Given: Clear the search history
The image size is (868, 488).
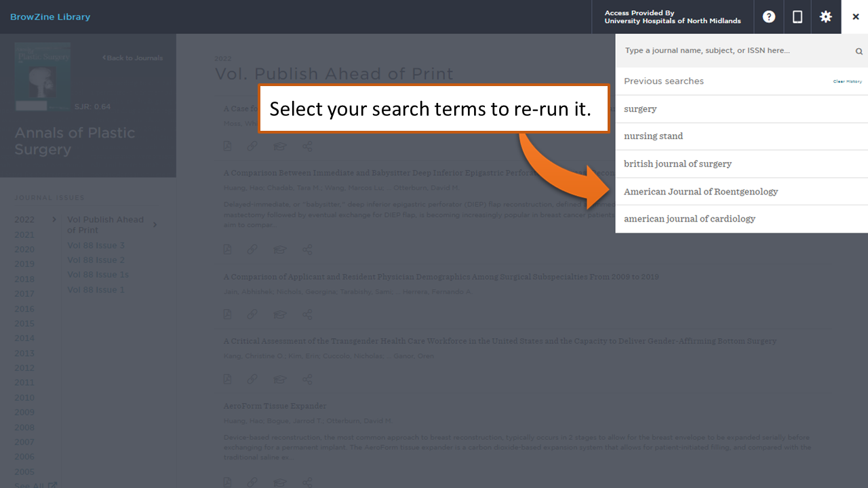Looking at the screenshot, I should tap(848, 81).
